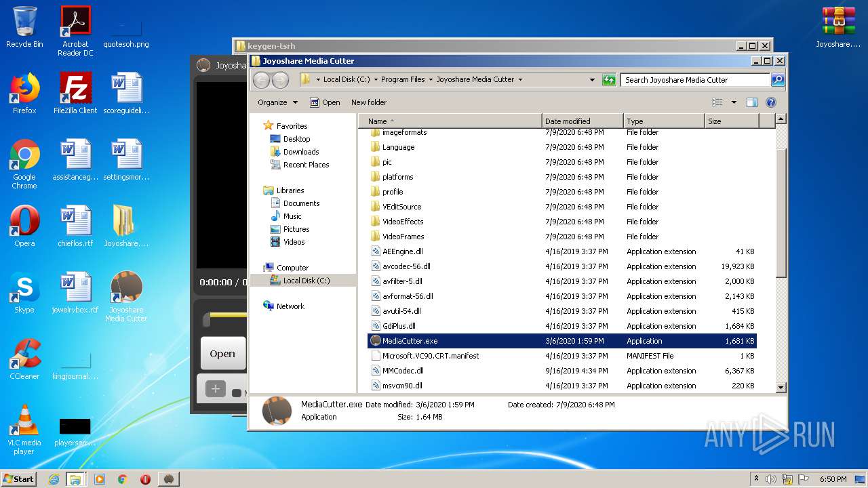Sort by Size column header

(732, 121)
